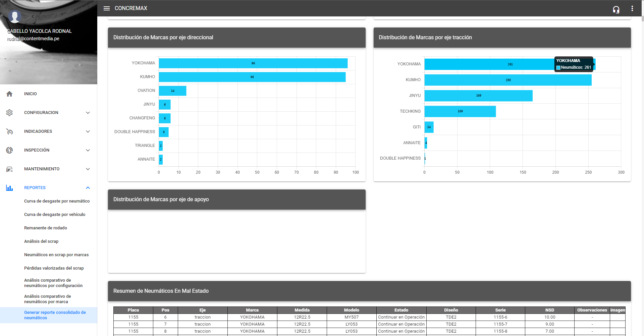Screen dimensions: 644x336
Task: Select Remanente de rodado menu item
Action: coord(46,228)
